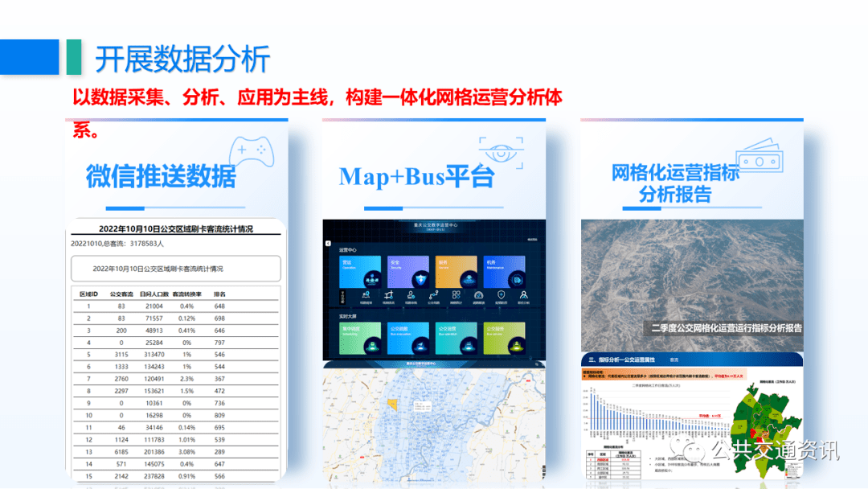
Task: Click the 排名 column header
Action: pos(219,294)
